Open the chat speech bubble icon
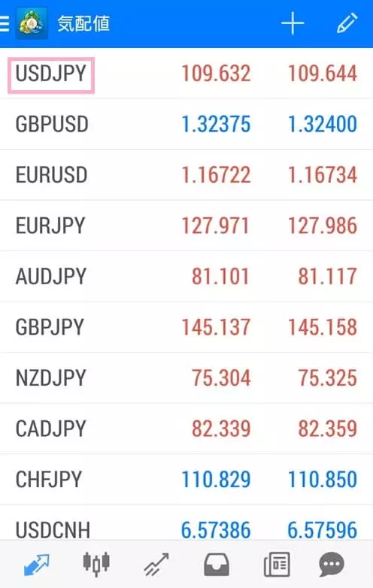The image size is (373, 588). pos(332,565)
